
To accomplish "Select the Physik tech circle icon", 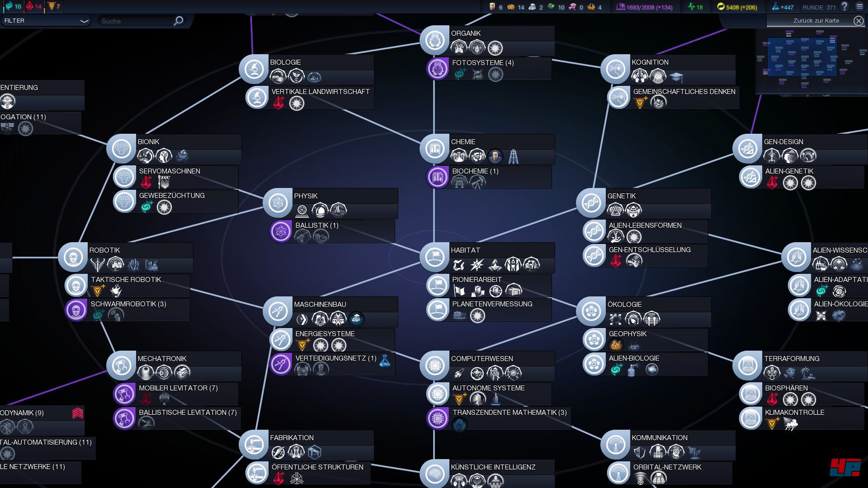I will coord(278,203).
